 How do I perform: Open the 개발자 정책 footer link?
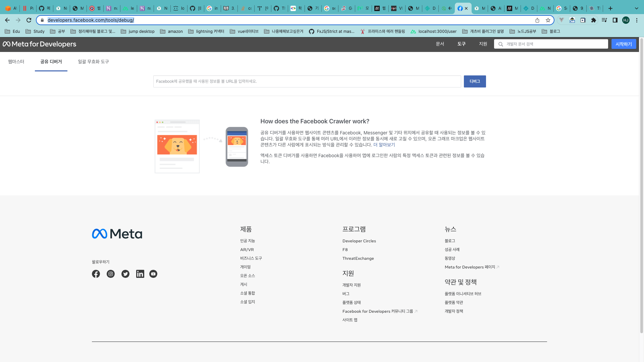454,311
